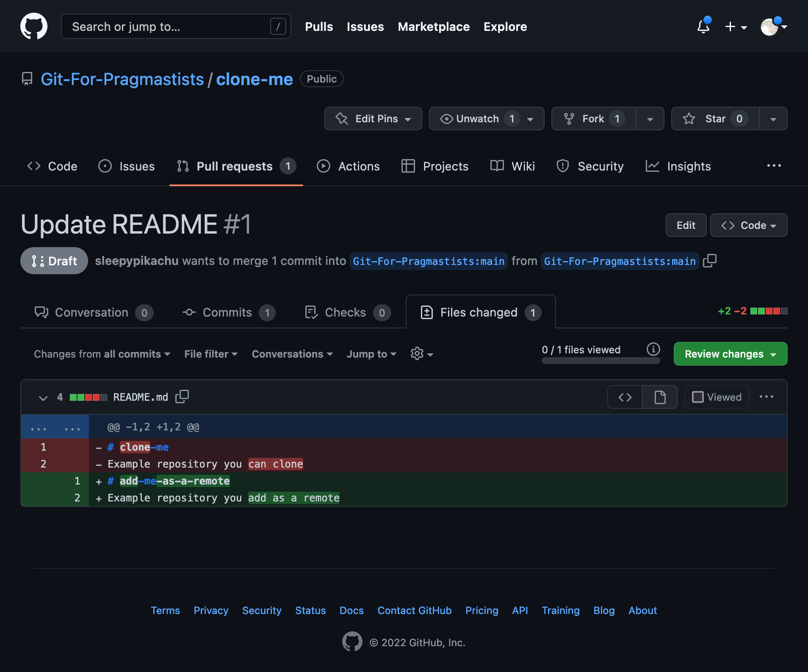Open the user avatar menu
The image size is (808, 672).
[774, 27]
